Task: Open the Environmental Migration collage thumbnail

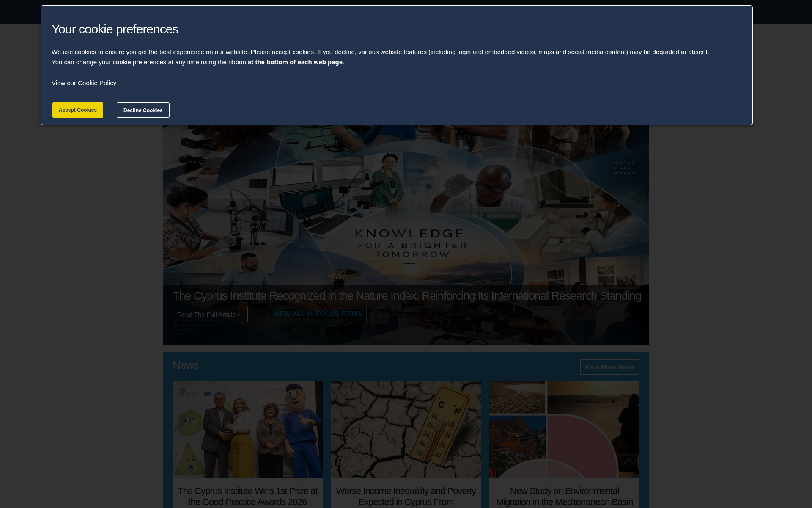Action: 564,429
